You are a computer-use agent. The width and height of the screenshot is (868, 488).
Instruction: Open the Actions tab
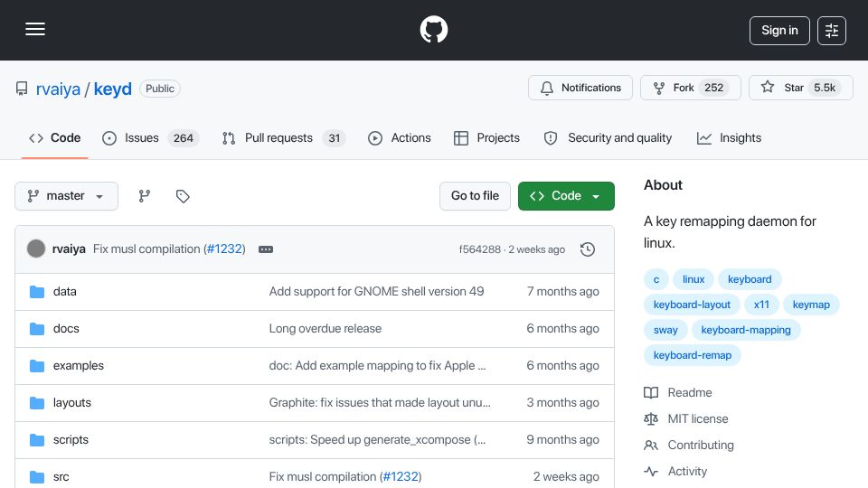coord(399,137)
